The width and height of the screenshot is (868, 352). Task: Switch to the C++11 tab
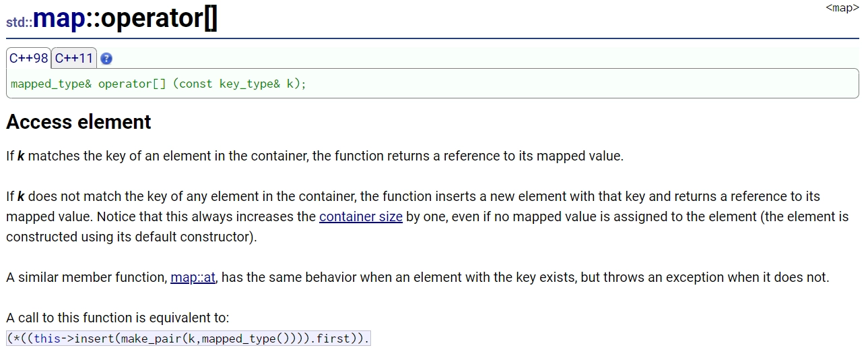pyautogui.click(x=74, y=58)
